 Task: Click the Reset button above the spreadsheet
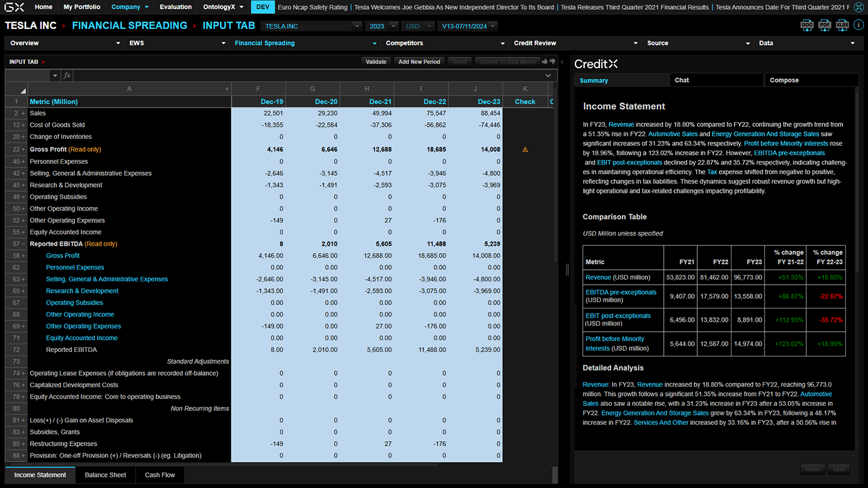(x=460, y=62)
